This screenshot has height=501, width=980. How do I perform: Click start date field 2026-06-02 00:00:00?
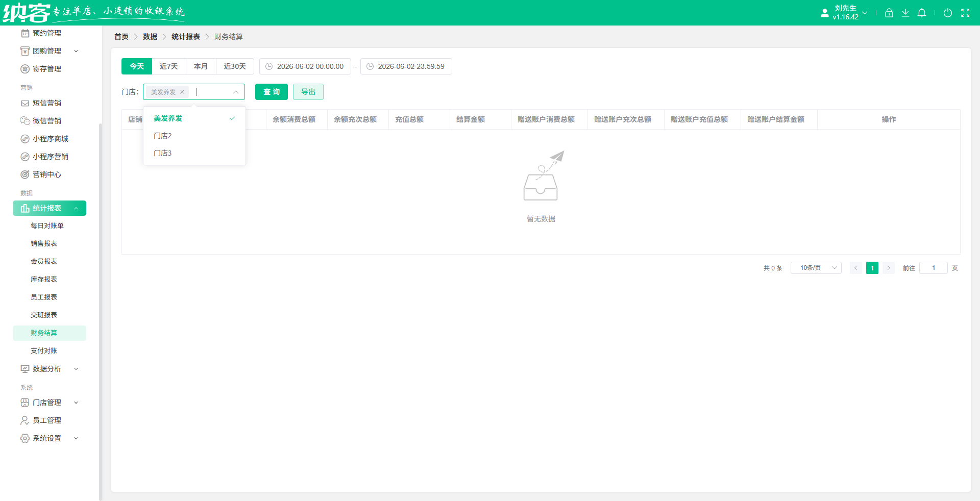tap(305, 66)
